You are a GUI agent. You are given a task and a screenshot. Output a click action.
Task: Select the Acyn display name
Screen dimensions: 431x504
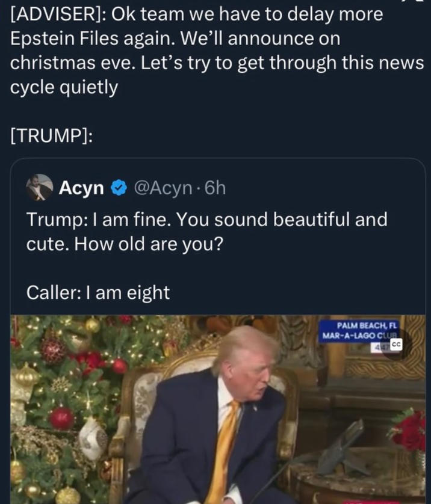click(x=82, y=188)
